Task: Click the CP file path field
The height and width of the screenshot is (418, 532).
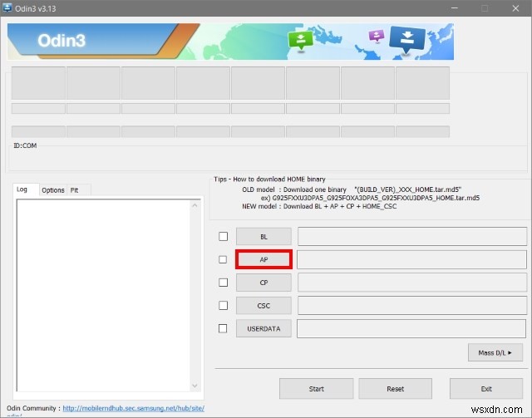Action: (x=412, y=283)
